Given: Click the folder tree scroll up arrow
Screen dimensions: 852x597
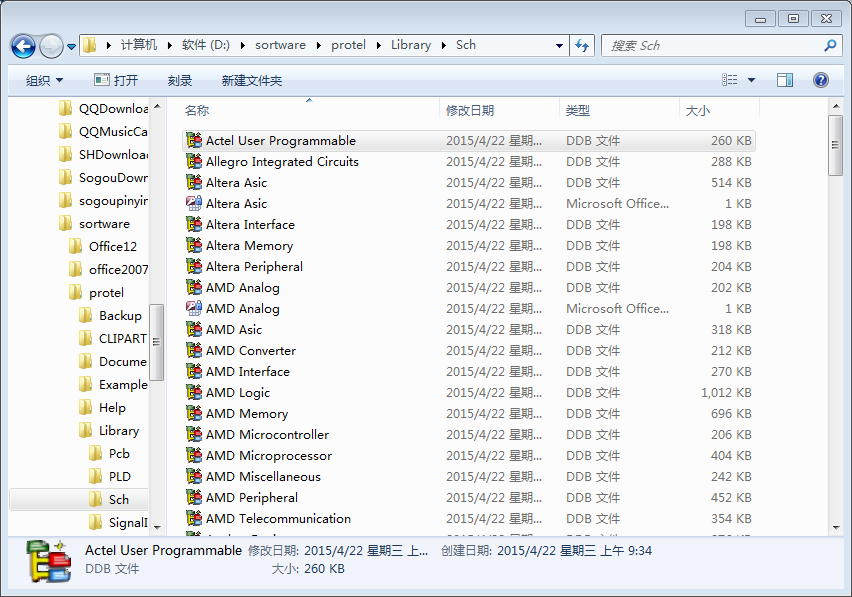Looking at the screenshot, I should pyautogui.click(x=157, y=106).
